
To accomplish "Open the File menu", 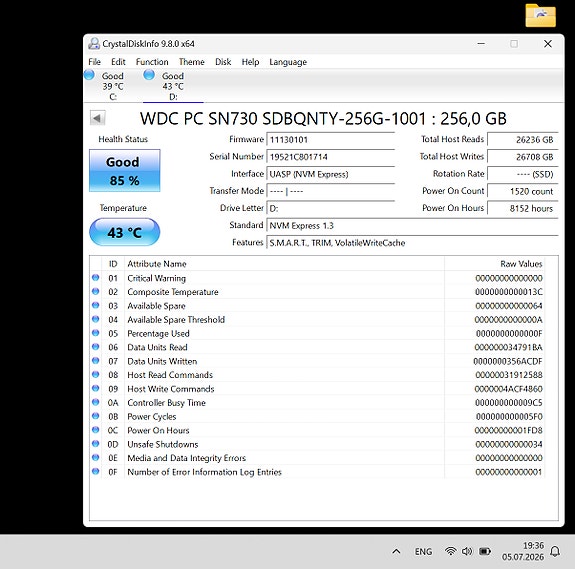I will click(94, 62).
